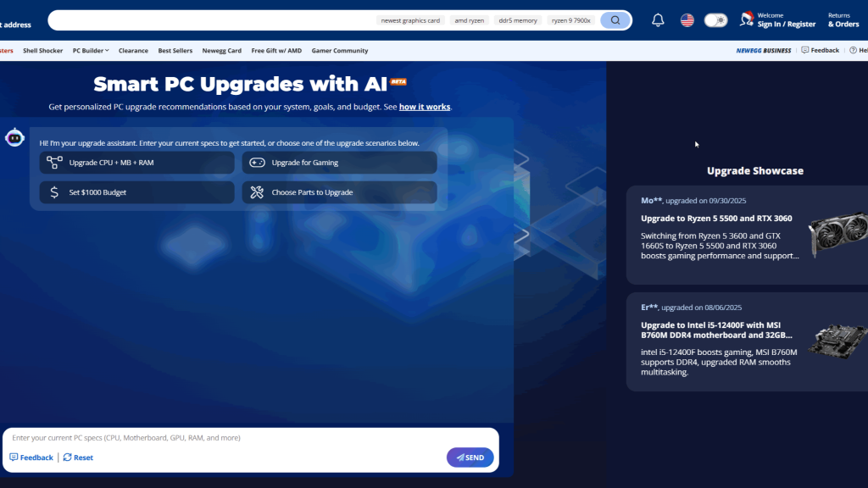Open the Shell Shocker menu item
868x488 pixels.
42,50
